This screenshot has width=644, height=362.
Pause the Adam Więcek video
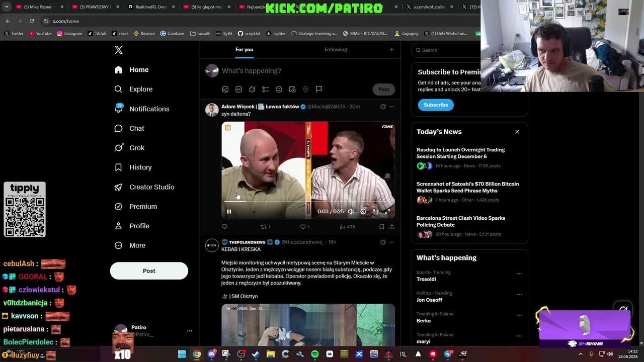pos(229,212)
